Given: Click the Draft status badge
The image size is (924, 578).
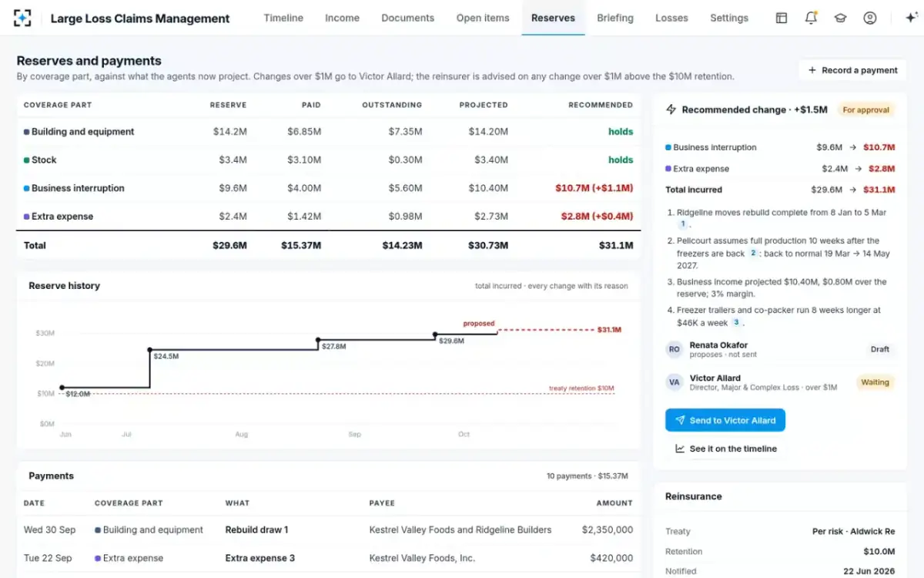Looking at the screenshot, I should click(x=880, y=349).
